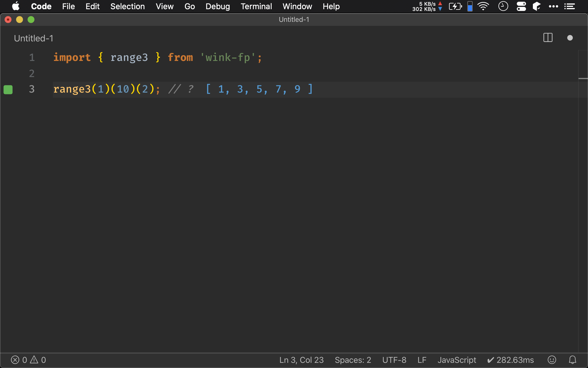Open the Apple menu

16,6
